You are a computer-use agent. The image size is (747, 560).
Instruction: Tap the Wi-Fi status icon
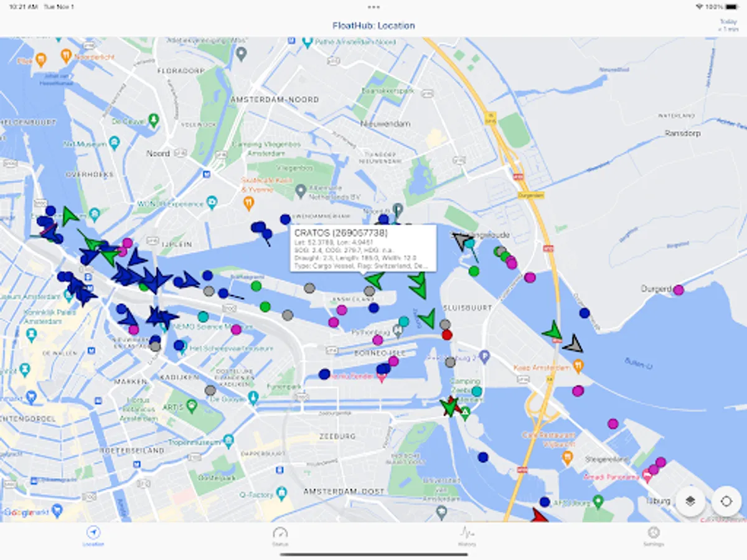[x=700, y=7]
